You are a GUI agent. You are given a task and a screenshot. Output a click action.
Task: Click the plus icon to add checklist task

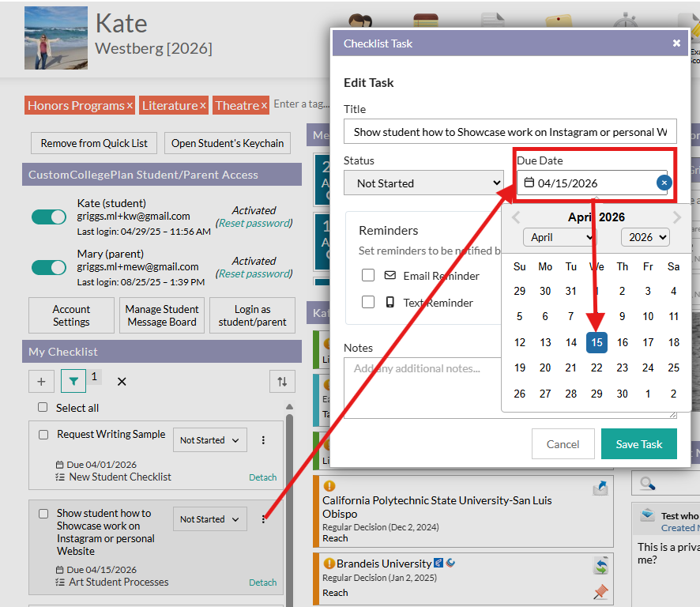[x=41, y=382]
